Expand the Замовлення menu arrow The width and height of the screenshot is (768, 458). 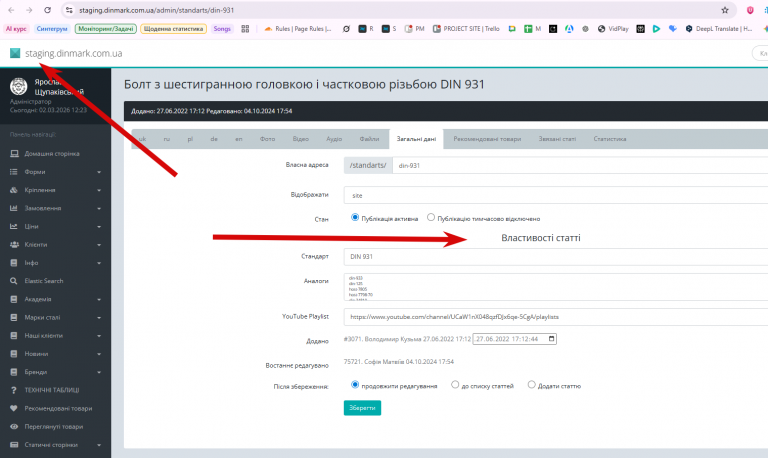pos(99,209)
